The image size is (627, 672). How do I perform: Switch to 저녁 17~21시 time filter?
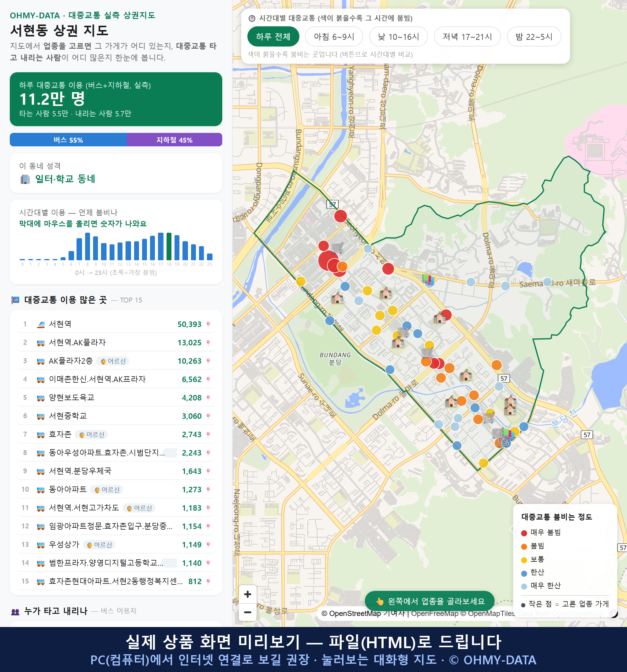click(x=467, y=36)
